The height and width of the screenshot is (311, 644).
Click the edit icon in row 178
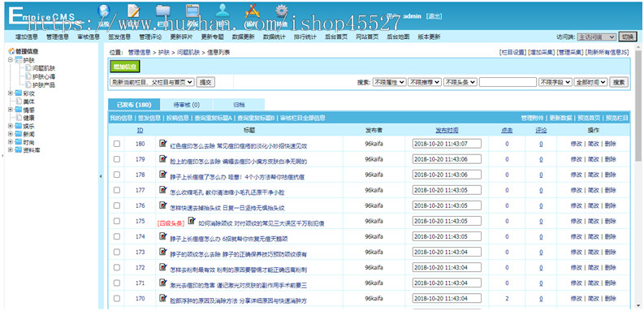[x=163, y=175]
